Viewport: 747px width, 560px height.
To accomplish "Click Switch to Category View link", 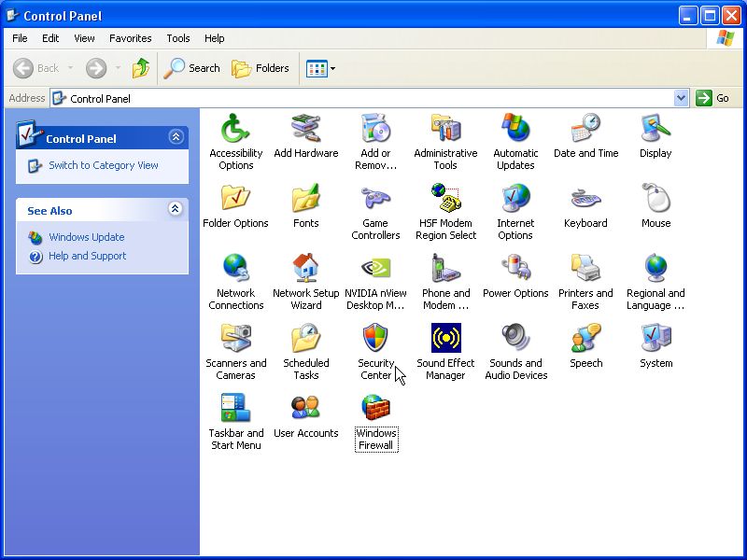I will (x=103, y=165).
